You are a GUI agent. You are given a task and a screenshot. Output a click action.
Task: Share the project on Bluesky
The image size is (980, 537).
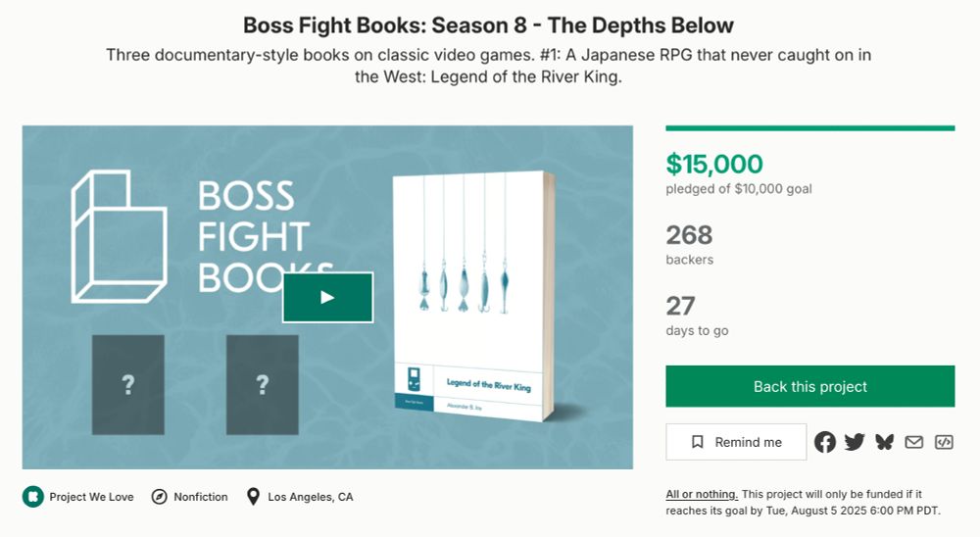[x=885, y=442]
